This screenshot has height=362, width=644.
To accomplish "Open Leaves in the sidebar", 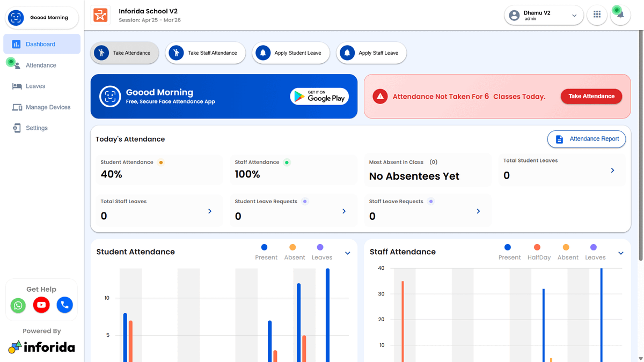I will click(x=35, y=86).
